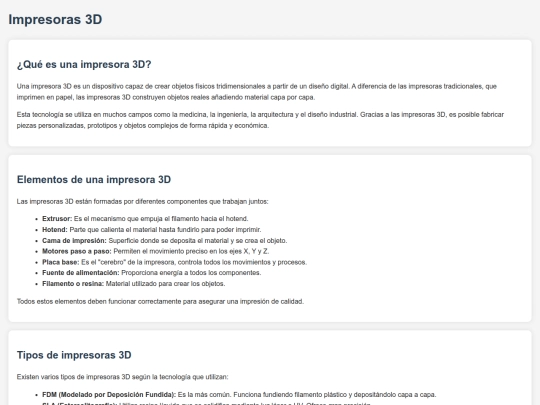Click the sentence 'Todos estos elementos deben funcionar correctamente'

160,301
